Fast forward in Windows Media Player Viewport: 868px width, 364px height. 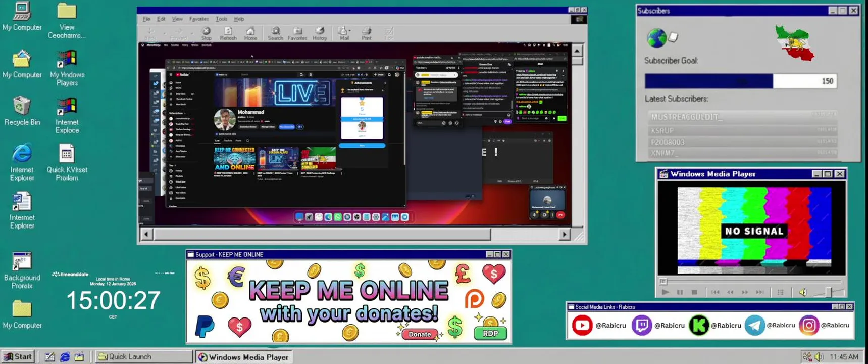click(745, 292)
